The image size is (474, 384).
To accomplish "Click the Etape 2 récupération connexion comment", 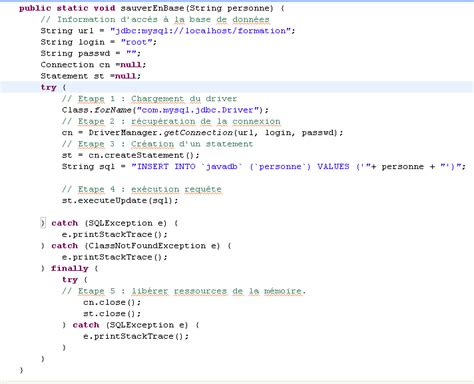I will (x=171, y=121).
